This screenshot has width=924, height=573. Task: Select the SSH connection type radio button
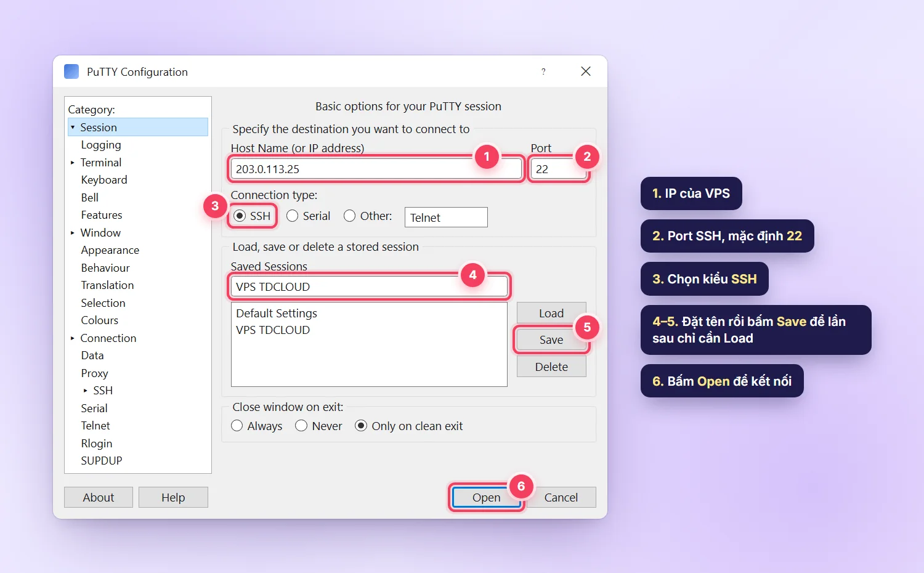click(240, 216)
